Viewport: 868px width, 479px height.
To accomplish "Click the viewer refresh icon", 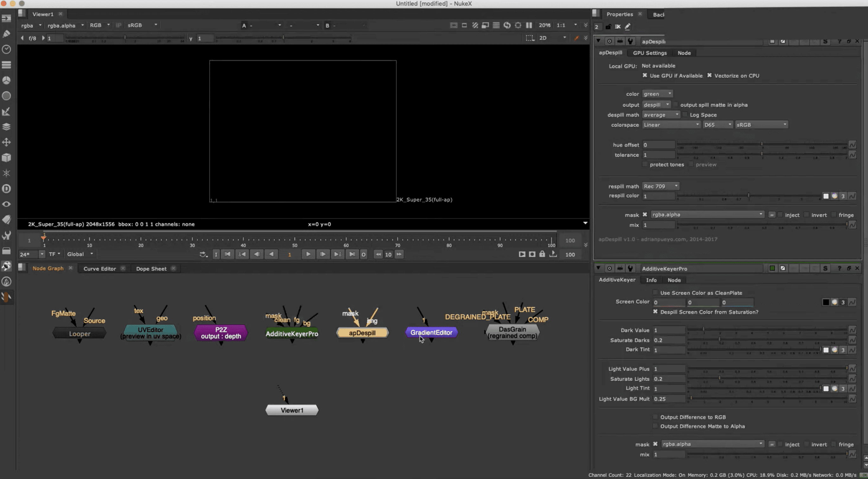I will [x=507, y=25].
